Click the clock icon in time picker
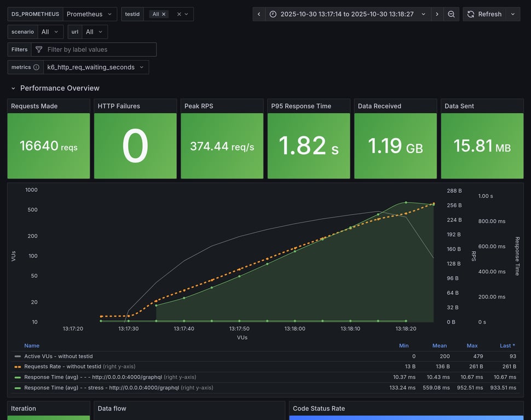The height and width of the screenshot is (420, 531). pyautogui.click(x=273, y=14)
